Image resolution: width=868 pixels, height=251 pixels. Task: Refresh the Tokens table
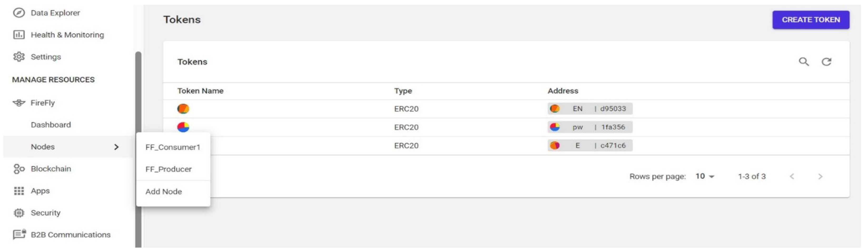[826, 62]
